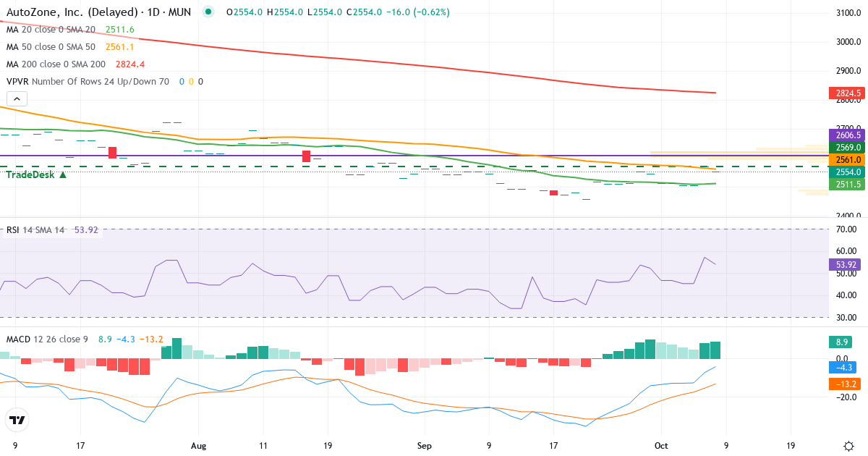This screenshot has height=456, width=868.
Task: Select the MA 200 close SMA 200 legend
Action: [x=55, y=64]
